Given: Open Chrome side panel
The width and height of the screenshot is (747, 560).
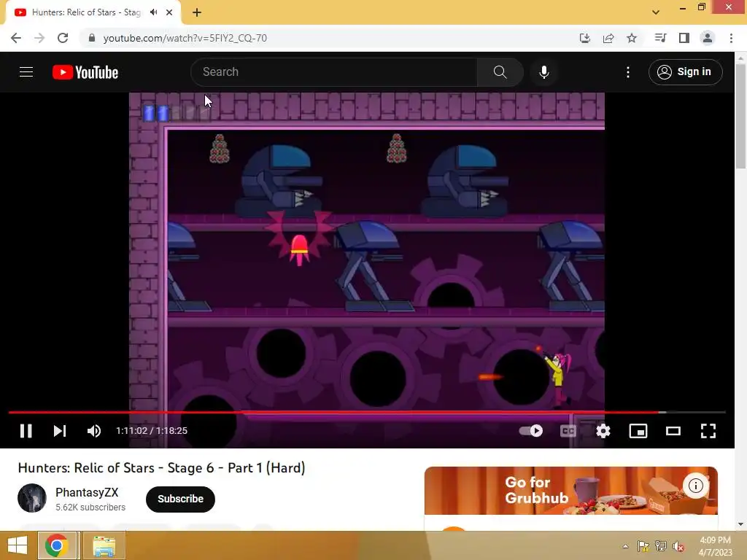Looking at the screenshot, I should pos(684,38).
